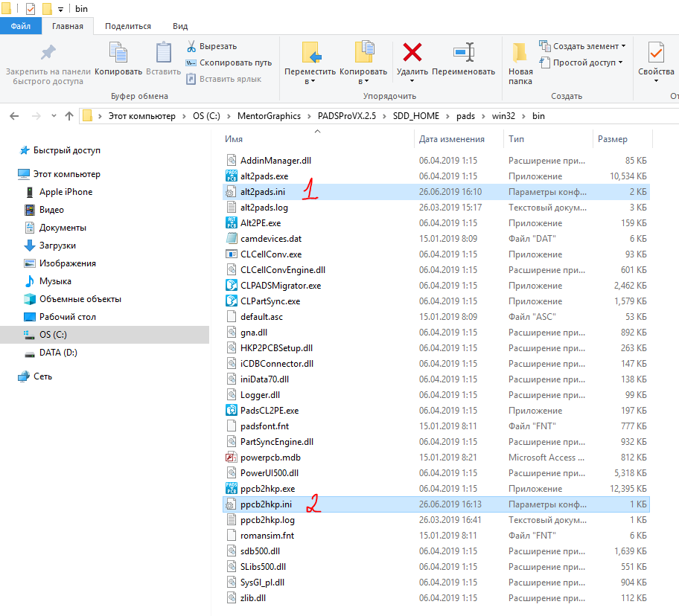This screenshot has height=616, width=679.
Task: Sort by the Имя column header
Action: tap(234, 139)
